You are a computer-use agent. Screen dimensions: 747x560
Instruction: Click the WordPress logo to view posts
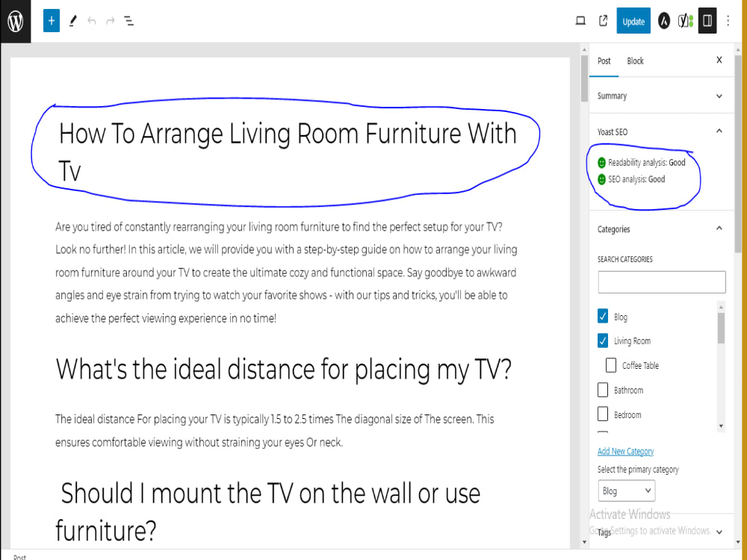pos(16,22)
